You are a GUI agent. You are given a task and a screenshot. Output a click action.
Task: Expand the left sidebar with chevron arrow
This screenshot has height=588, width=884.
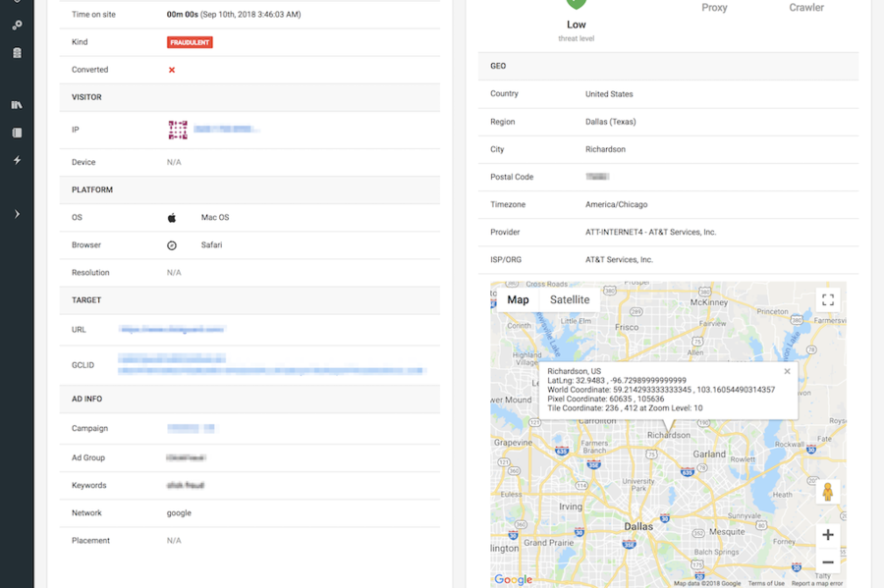coord(17,214)
